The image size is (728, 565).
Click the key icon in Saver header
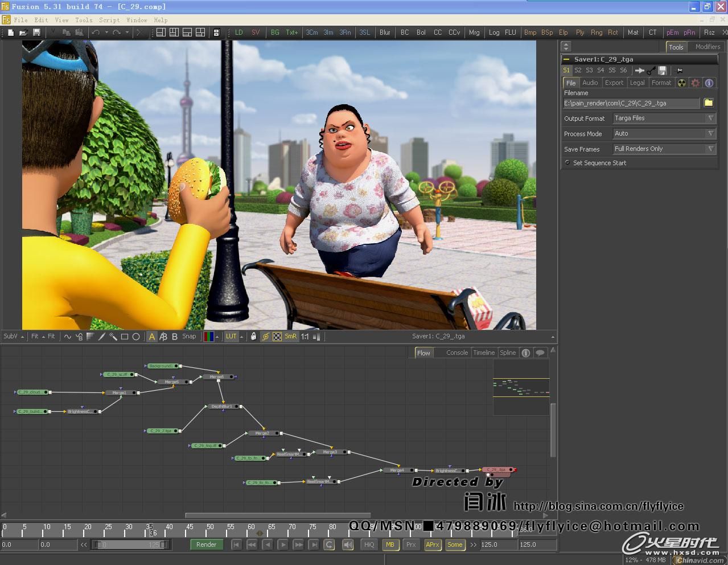[651, 71]
